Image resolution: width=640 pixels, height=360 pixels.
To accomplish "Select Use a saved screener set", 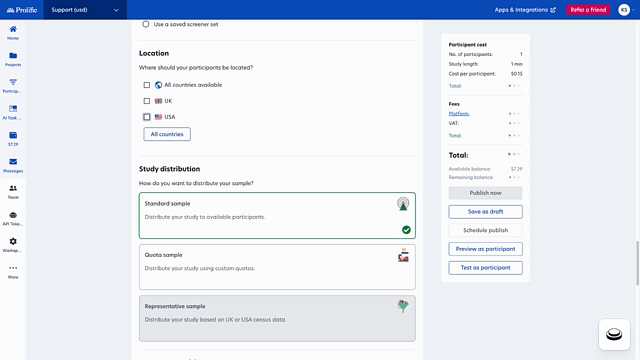I will tap(146, 24).
